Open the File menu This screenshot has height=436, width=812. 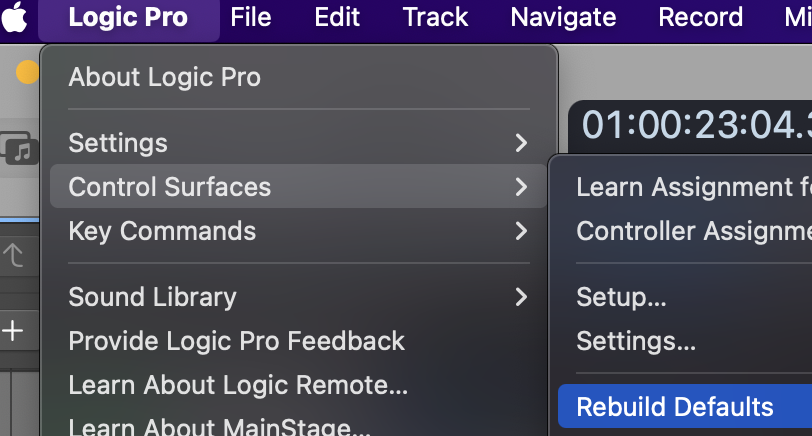(251, 17)
